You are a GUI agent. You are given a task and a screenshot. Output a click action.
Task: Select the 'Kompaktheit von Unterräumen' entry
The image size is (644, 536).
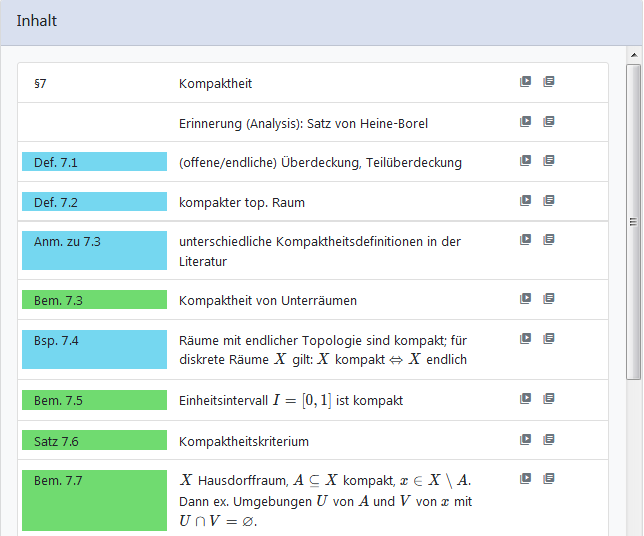268,300
